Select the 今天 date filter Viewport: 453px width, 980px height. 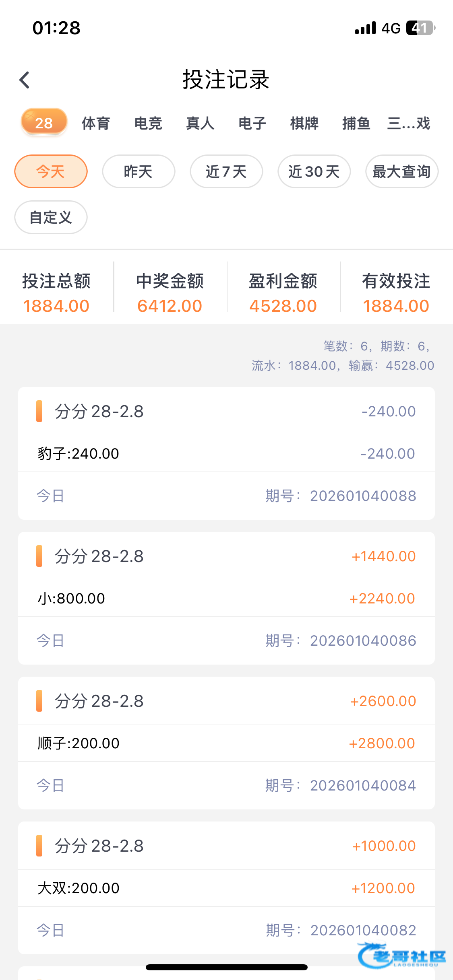(51, 171)
